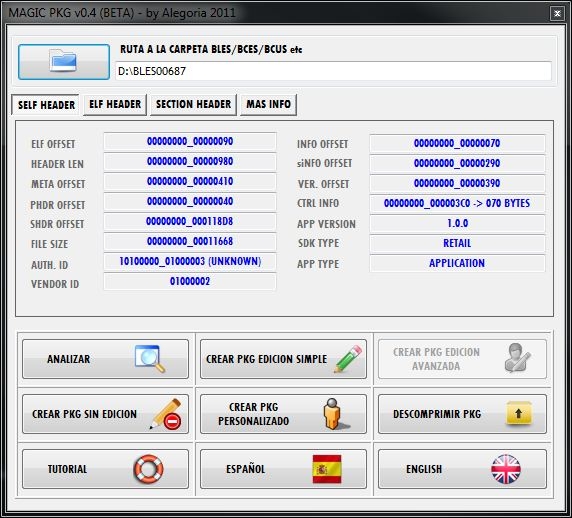
Task: Close the MAGIC PKG window
Action: [557, 14]
